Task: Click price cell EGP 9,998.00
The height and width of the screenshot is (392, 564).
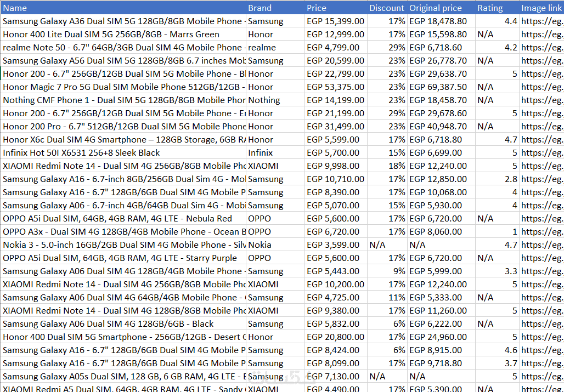Action: click(x=336, y=166)
